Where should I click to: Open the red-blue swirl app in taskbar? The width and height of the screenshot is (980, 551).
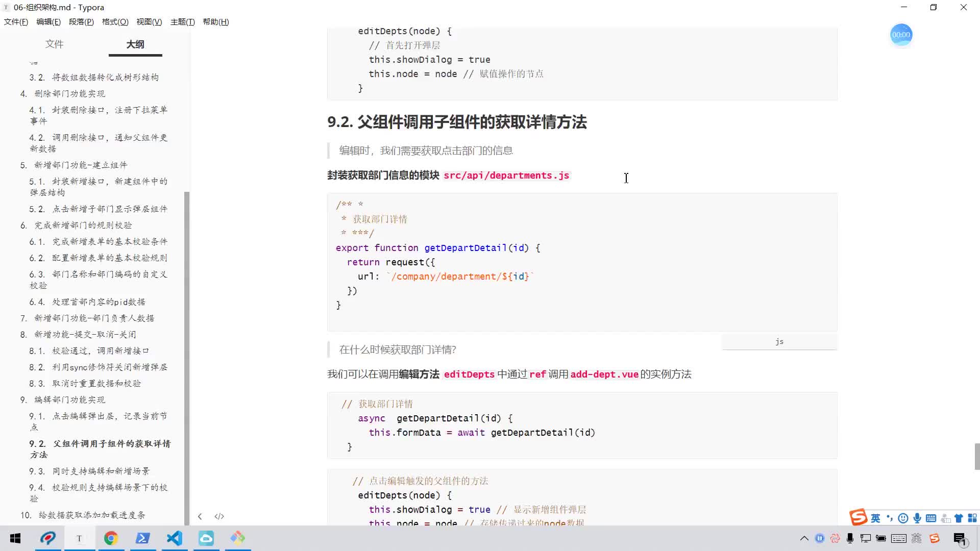pos(48,538)
